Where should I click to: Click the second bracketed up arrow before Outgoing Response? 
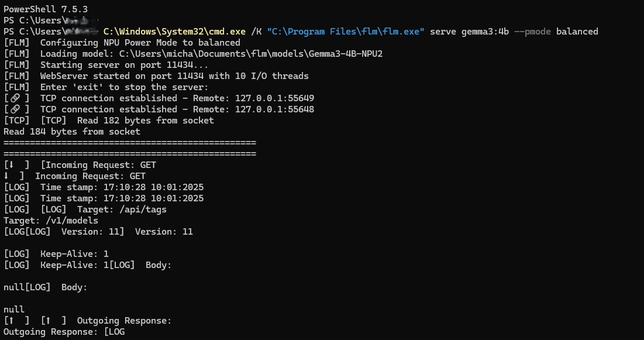pyautogui.click(x=49, y=321)
